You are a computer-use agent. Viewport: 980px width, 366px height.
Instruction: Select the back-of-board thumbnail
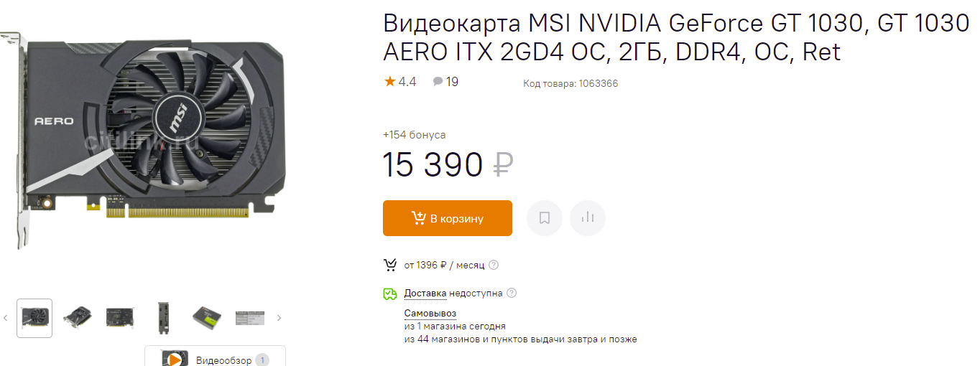coord(121,317)
